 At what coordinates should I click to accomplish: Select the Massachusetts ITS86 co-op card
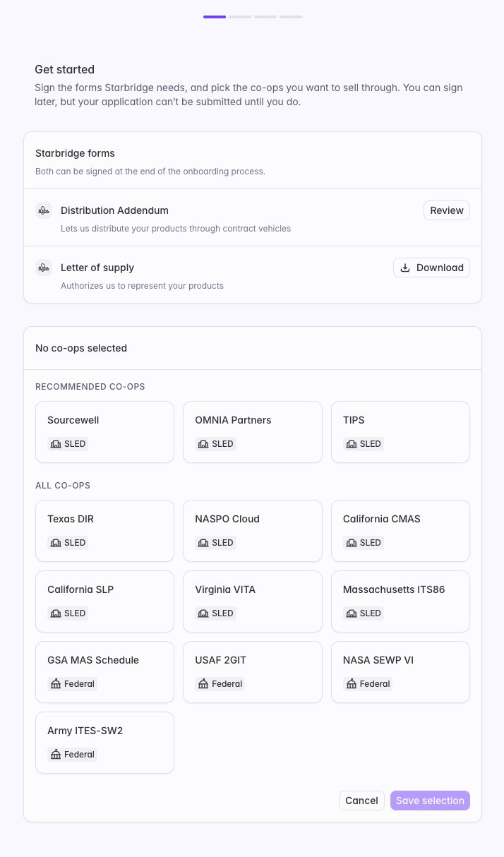tap(400, 601)
